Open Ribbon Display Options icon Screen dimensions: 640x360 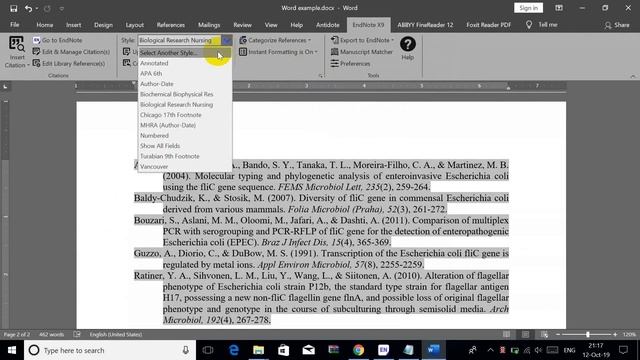559,8
